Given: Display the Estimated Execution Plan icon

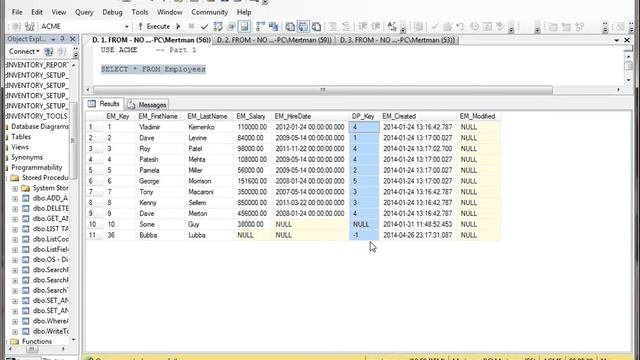Looking at the screenshot, I should coord(218,27).
